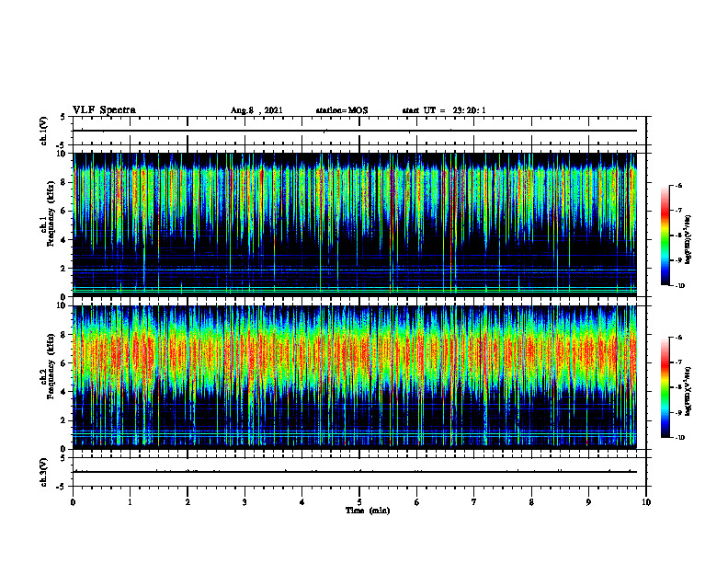
Task: Click the ch.2 color scale bar
Action: tap(665, 387)
